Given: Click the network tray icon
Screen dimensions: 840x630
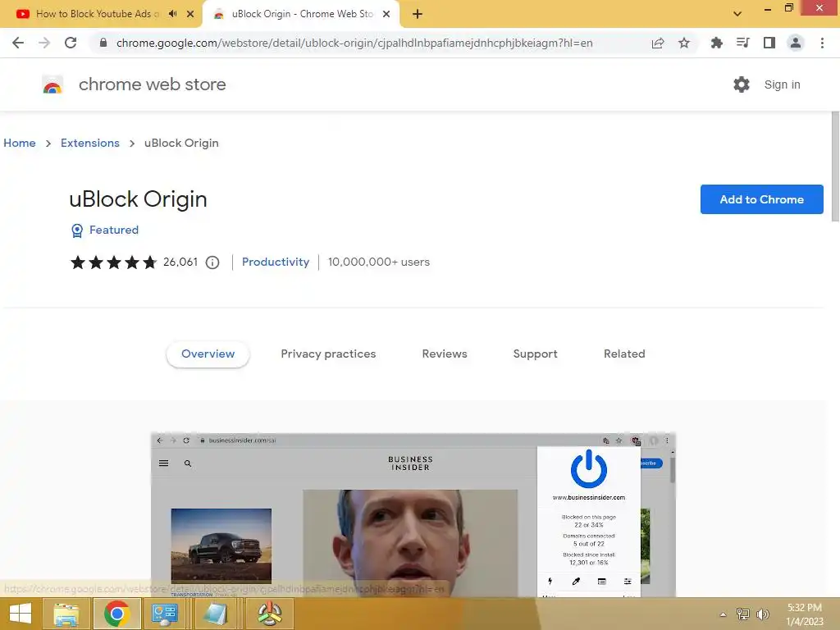Looking at the screenshot, I should (x=742, y=614).
